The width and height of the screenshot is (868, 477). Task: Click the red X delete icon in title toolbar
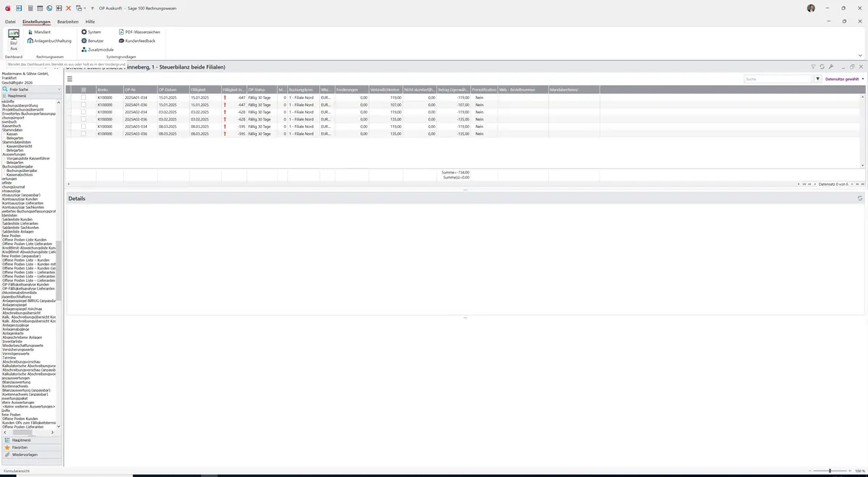point(68,8)
